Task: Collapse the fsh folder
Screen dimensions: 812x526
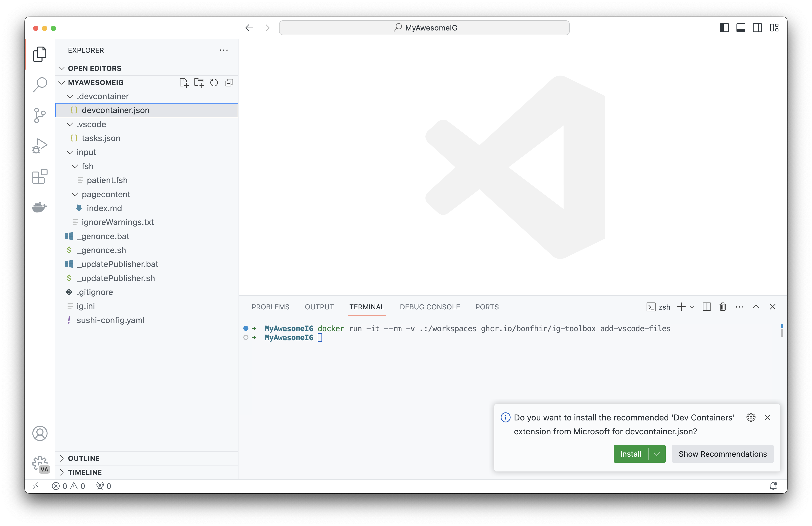Action: [147, 166]
